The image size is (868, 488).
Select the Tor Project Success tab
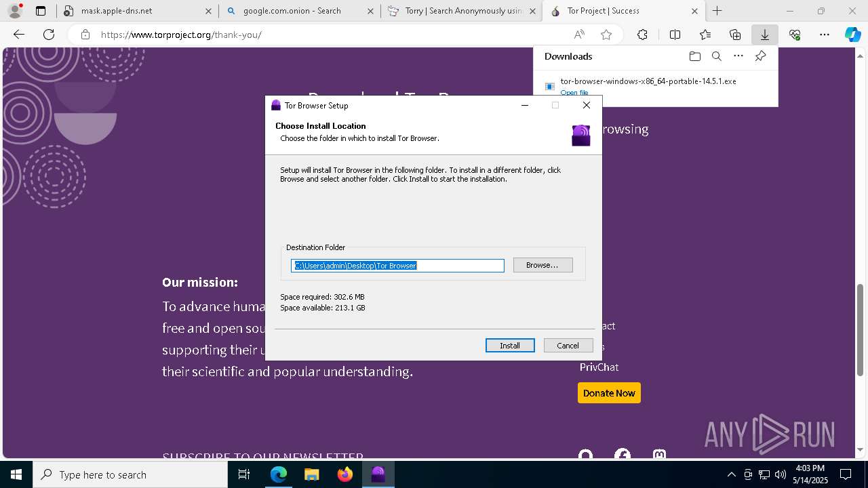(x=624, y=11)
